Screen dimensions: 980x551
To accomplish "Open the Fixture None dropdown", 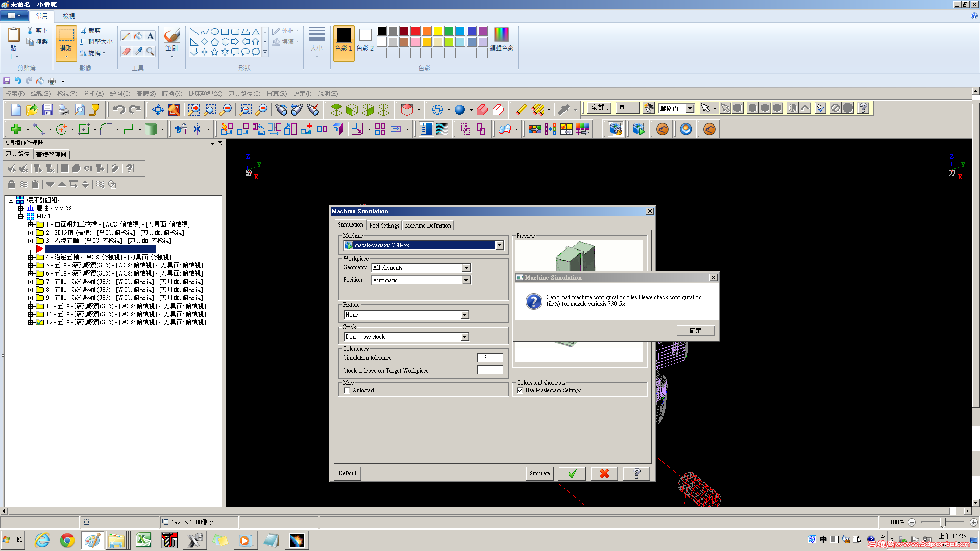I will pyautogui.click(x=464, y=315).
